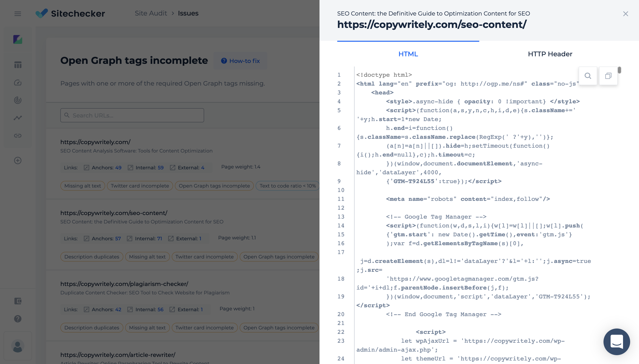Image resolution: width=639 pixels, height=364 pixels.
Task: Open the speed gauge icon in sidebar
Action: click(18, 82)
